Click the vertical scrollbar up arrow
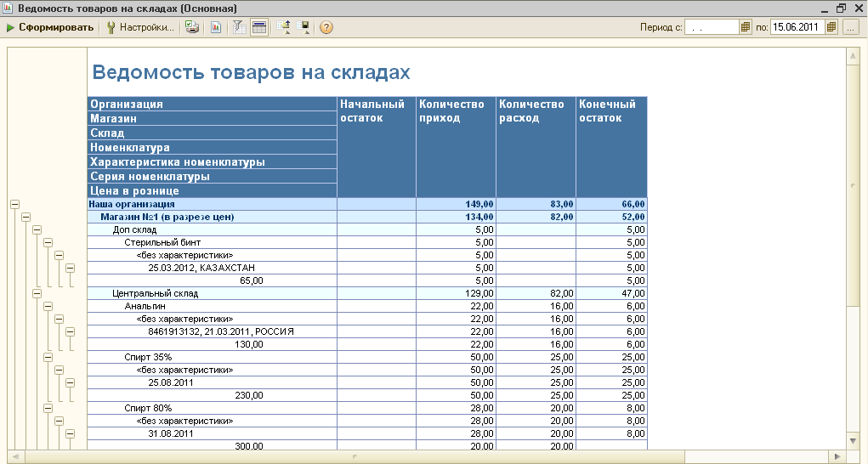Image resolution: width=868 pixels, height=464 pixels. (853, 58)
